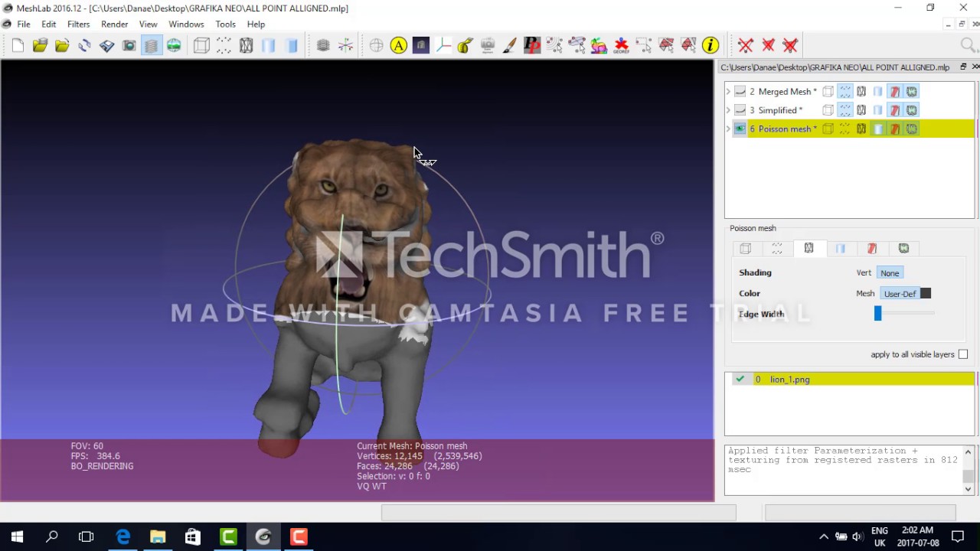Toggle the trackball globe icon
This screenshot has height=551, width=980.
(376, 46)
